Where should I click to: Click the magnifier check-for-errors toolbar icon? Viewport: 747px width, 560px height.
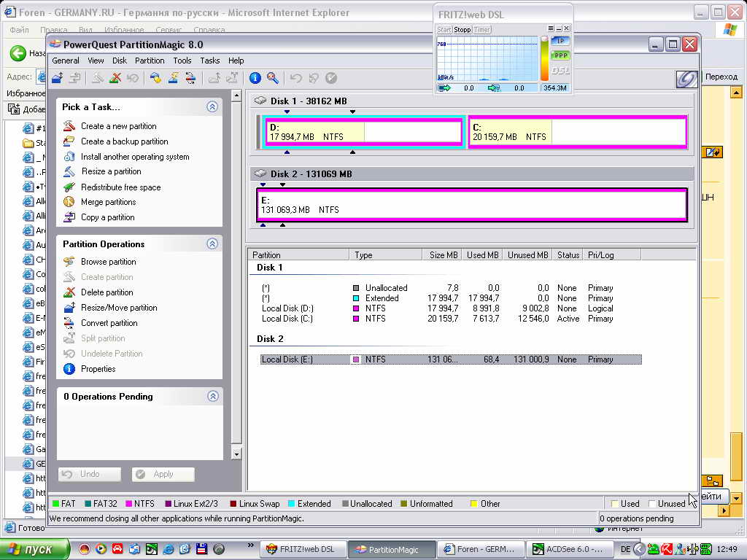273,77
